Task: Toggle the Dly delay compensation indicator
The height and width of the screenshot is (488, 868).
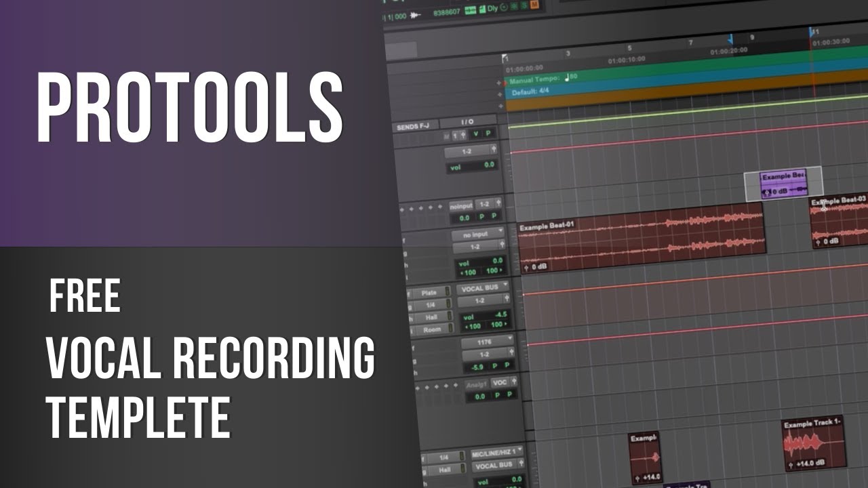Action: (x=493, y=9)
